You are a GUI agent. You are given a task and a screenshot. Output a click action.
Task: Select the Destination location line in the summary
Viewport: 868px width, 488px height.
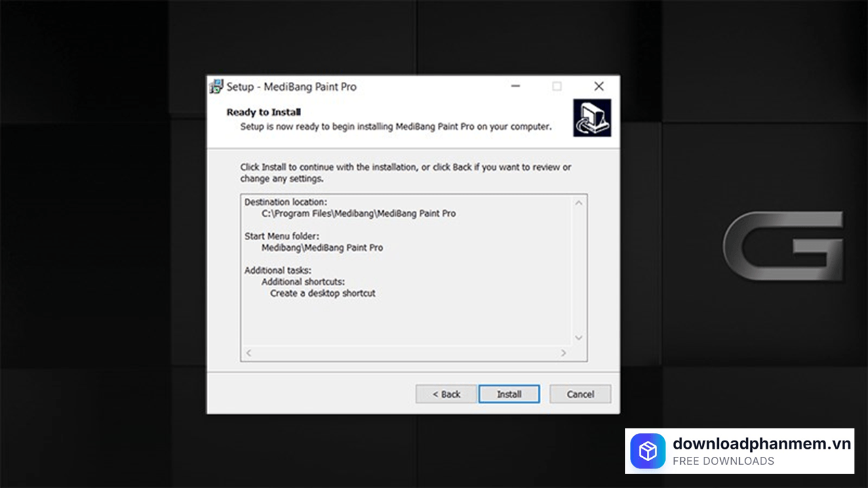(285, 201)
